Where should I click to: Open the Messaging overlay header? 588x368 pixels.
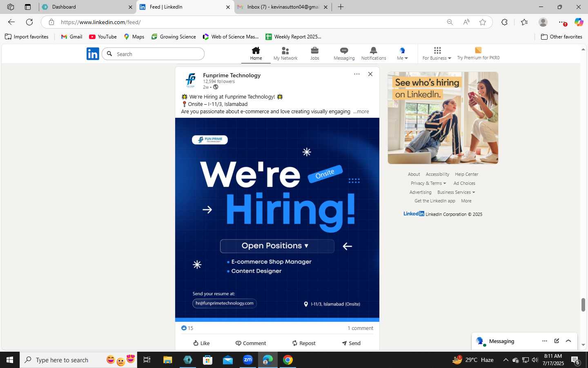(x=524, y=341)
